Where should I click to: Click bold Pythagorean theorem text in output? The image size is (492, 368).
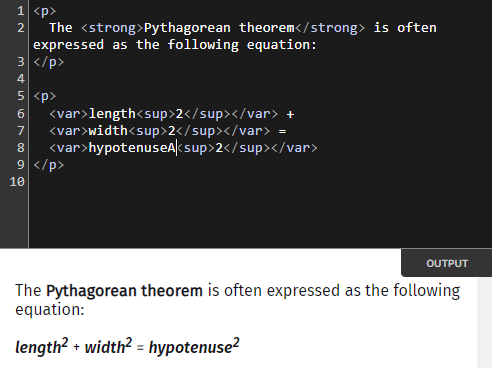coord(124,290)
